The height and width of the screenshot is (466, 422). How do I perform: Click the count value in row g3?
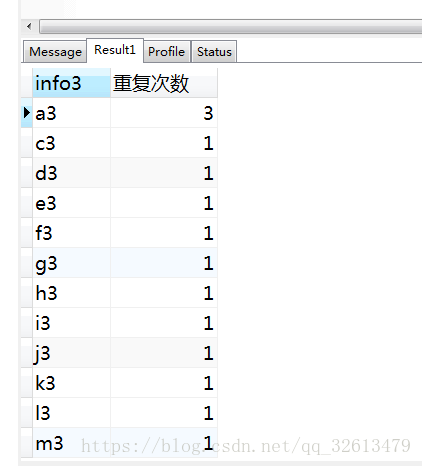point(164,263)
